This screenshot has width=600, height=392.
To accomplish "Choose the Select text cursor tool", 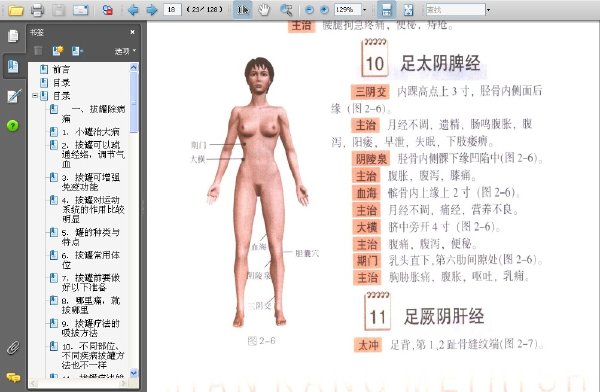I will pos(243,10).
